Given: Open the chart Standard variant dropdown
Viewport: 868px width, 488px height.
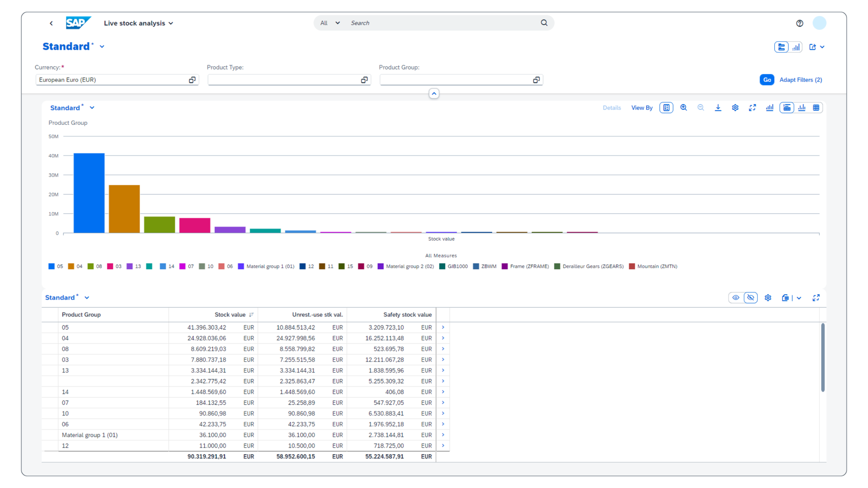Looking at the screenshot, I should click(92, 108).
